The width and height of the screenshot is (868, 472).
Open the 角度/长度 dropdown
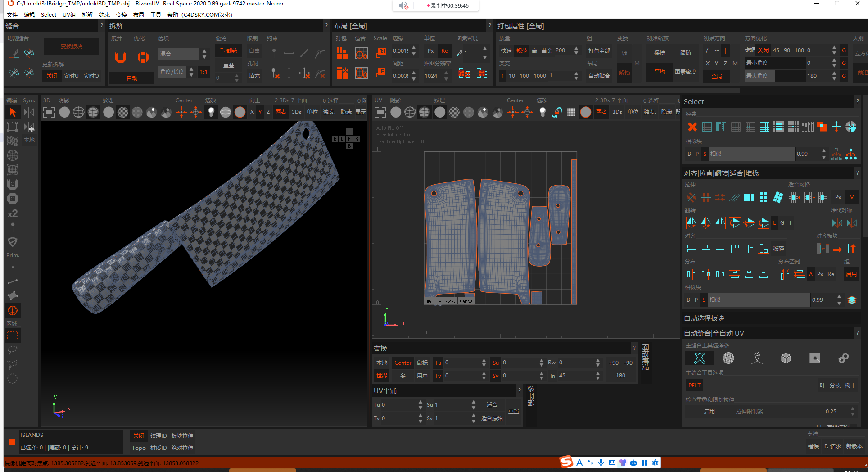[x=172, y=72]
